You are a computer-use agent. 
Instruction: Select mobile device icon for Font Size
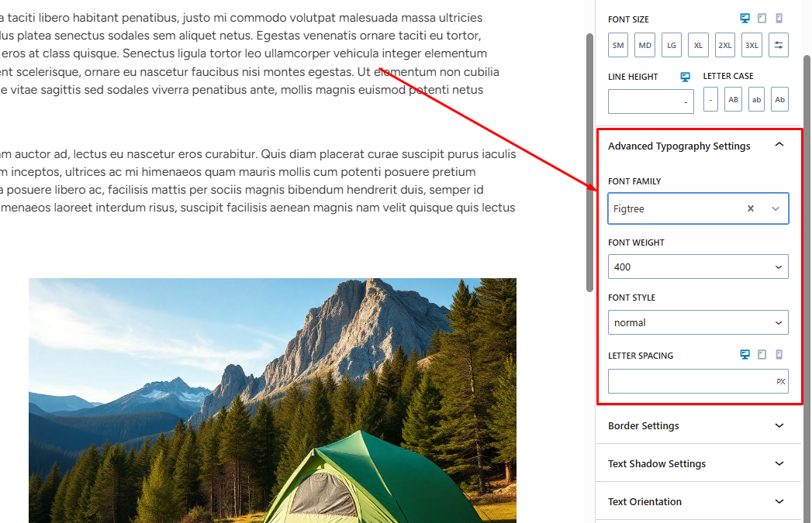[779, 19]
